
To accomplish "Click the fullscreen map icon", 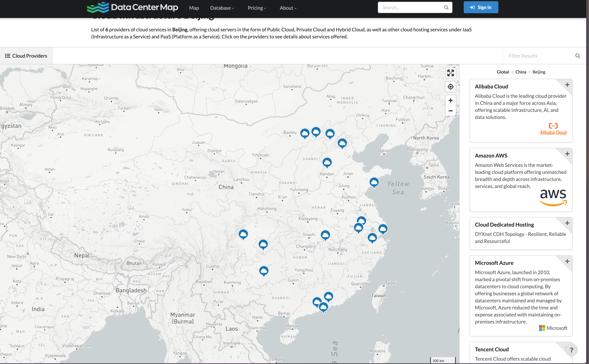I will tap(450, 73).
